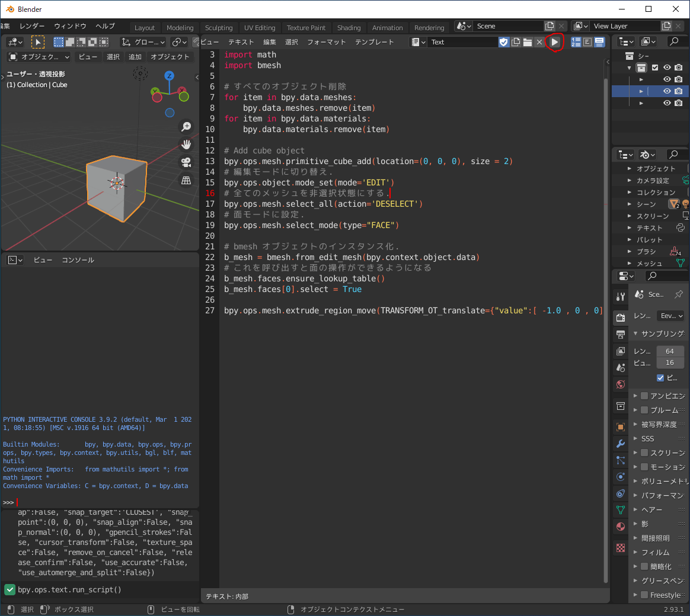Run the script with the play button
690x616 pixels.
554,42
